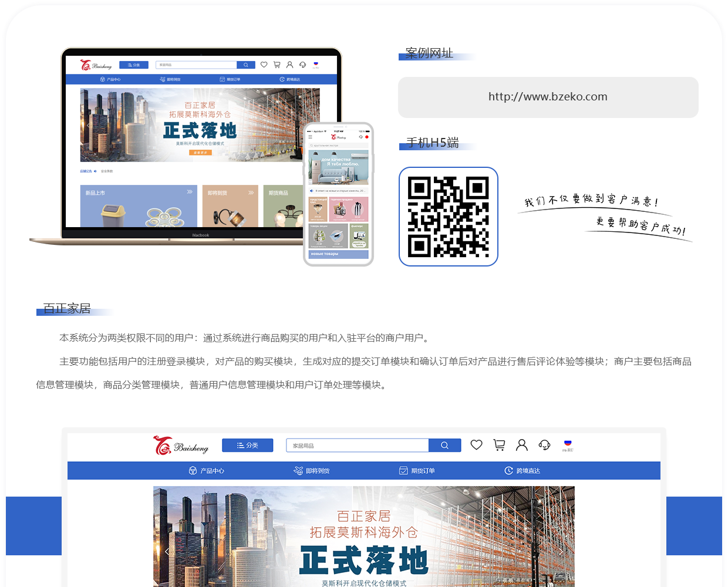The height and width of the screenshot is (587, 728).
Task: Click the sofa banner in the phone mockup
Action: tap(339, 167)
